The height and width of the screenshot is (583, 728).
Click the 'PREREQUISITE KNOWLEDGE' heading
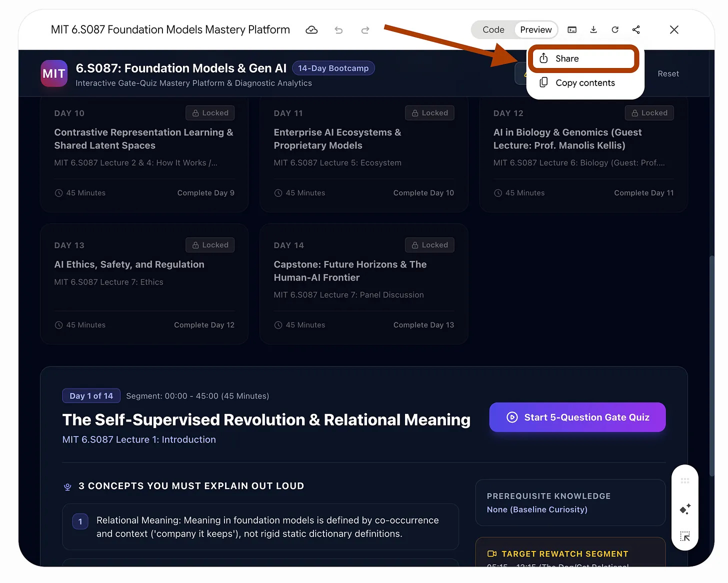tap(548, 496)
